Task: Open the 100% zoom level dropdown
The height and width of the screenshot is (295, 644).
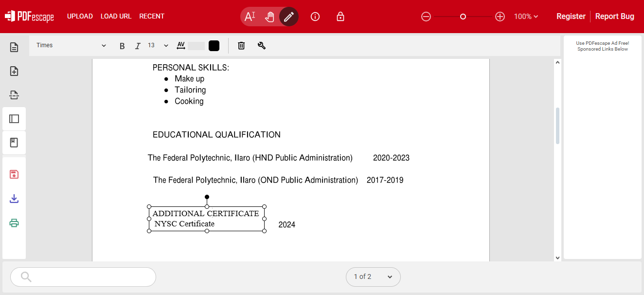Action: point(526,17)
